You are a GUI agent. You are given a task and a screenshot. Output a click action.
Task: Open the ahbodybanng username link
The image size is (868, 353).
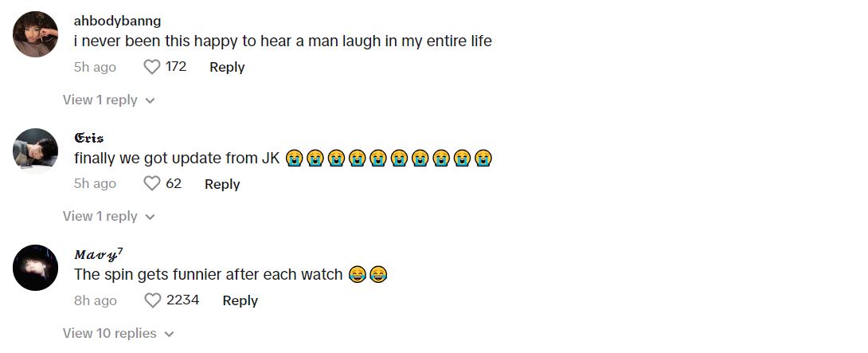coord(117,21)
